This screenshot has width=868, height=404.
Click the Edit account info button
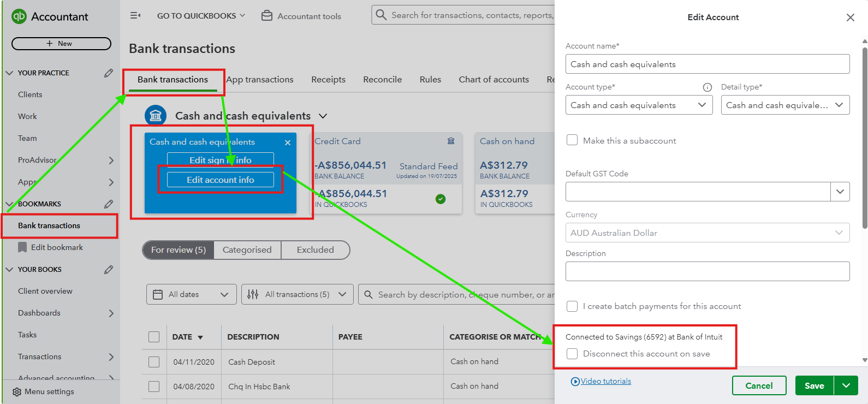point(221,180)
